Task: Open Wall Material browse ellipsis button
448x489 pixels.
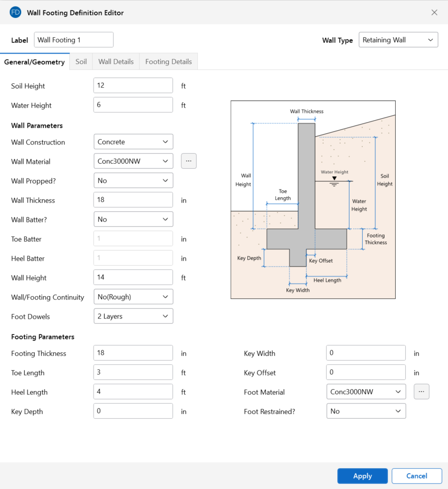Action: [x=189, y=161]
